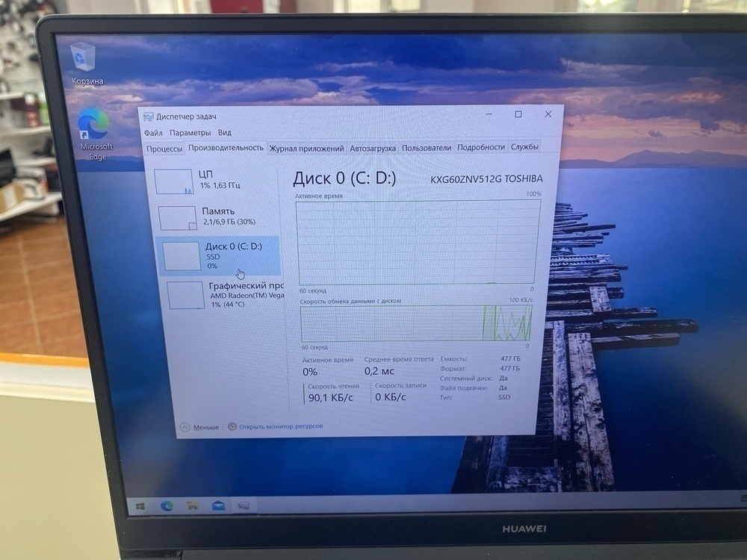The height and width of the screenshot is (560, 747).
Task: Click the Диспетчер задач title bar icon
Action: tap(149, 116)
